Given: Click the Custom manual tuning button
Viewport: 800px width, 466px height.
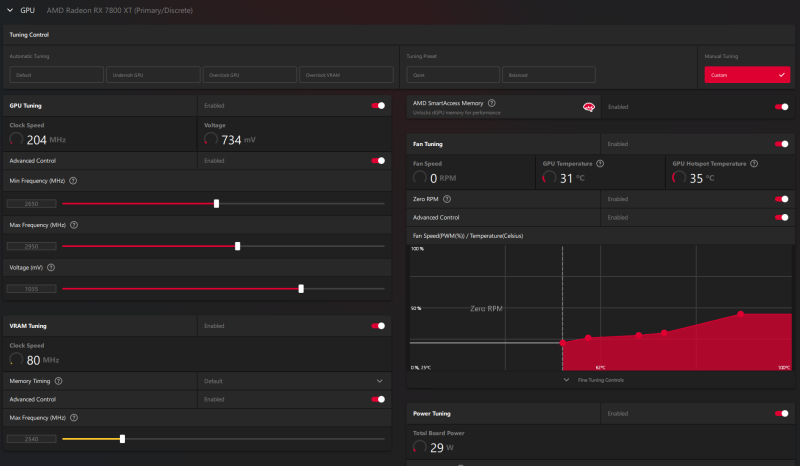Looking at the screenshot, I should click(747, 75).
